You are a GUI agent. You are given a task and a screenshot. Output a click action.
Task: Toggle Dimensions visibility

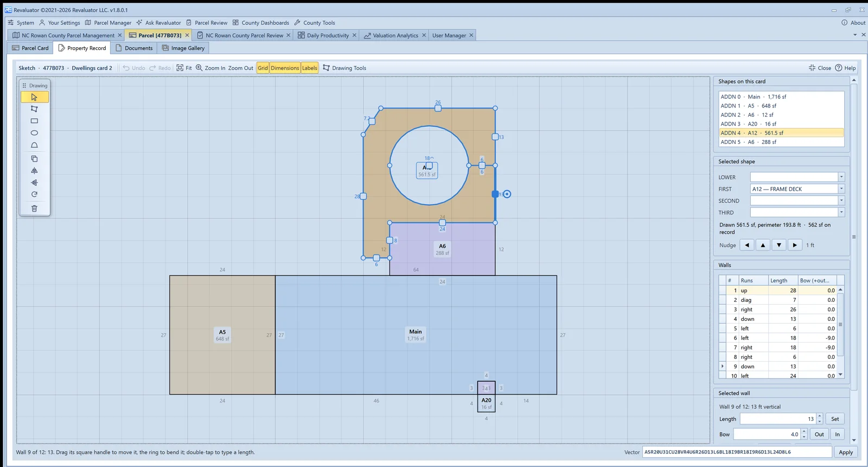point(285,68)
